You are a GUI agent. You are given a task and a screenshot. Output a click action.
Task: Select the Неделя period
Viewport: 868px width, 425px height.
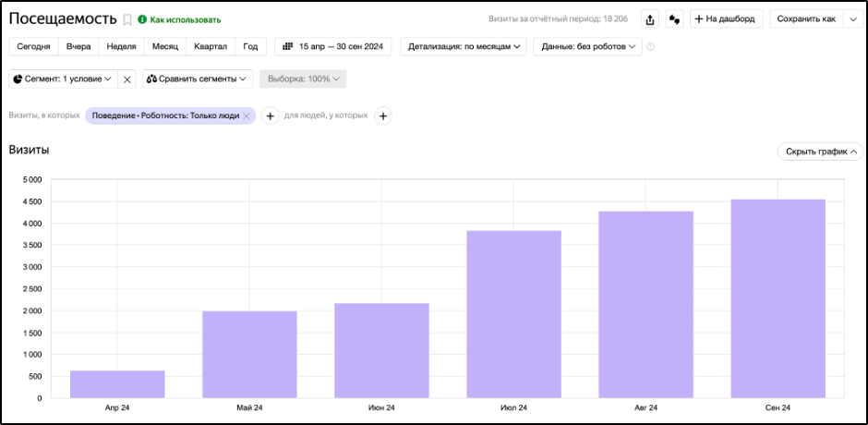click(x=121, y=46)
